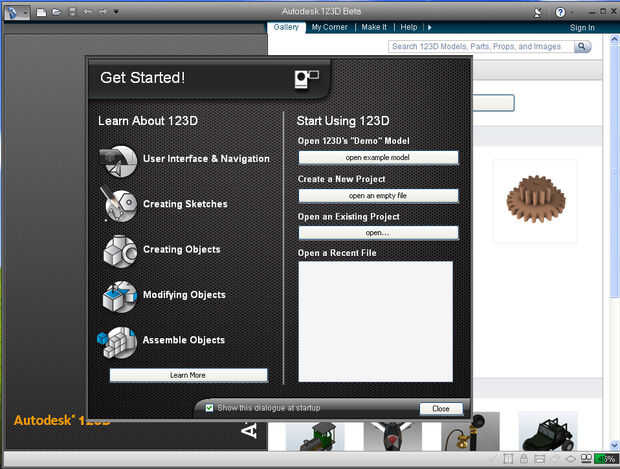Image resolution: width=620 pixels, height=469 pixels.
Task: Open the Make It tab
Action: click(374, 27)
